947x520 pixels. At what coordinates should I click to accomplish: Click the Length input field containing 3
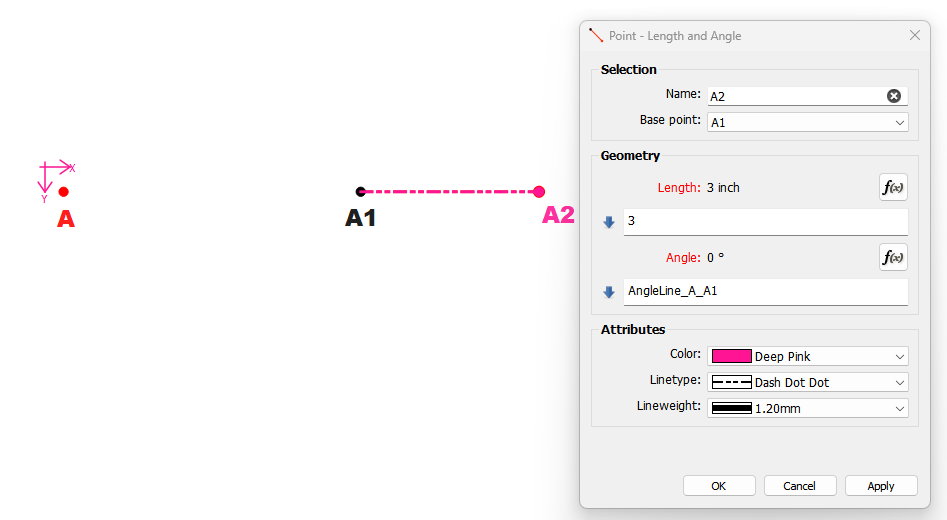(x=765, y=222)
